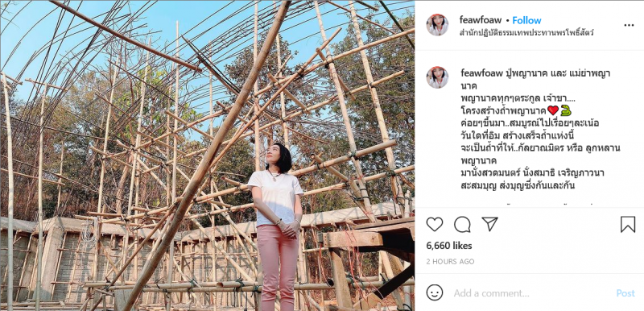Open three-dot more options menu

click(x=629, y=25)
